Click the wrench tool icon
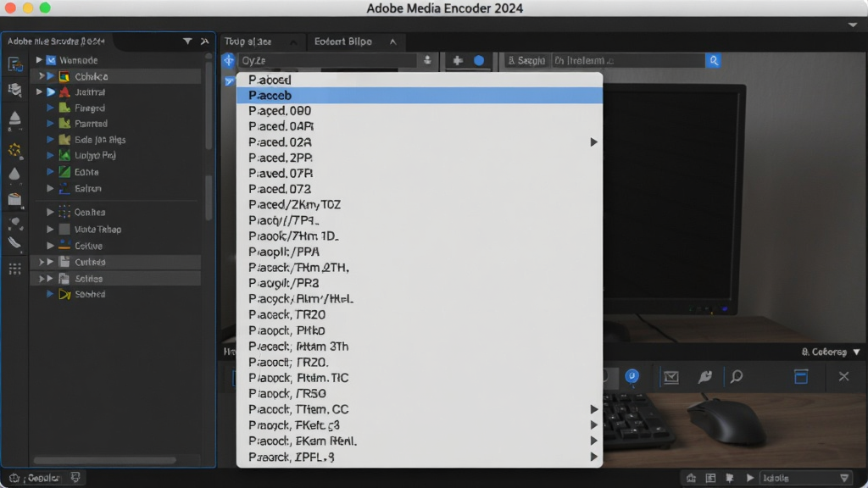 [704, 377]
